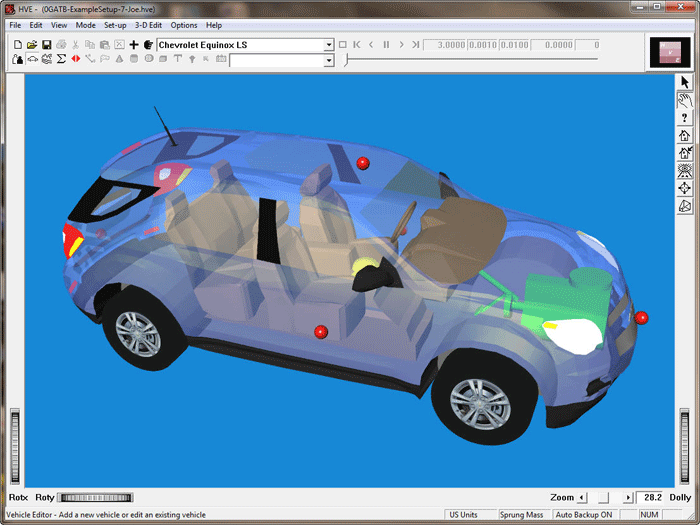The image size is (700, 525).
Task: Open the 3-D Edit menu
Action: 148,25
